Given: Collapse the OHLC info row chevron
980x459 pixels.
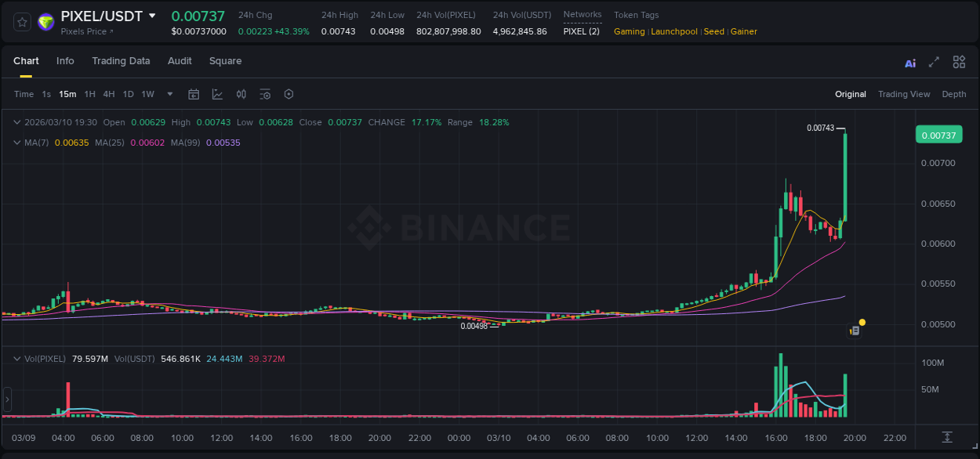Looking at the screenshot, I should click(16, 122).
